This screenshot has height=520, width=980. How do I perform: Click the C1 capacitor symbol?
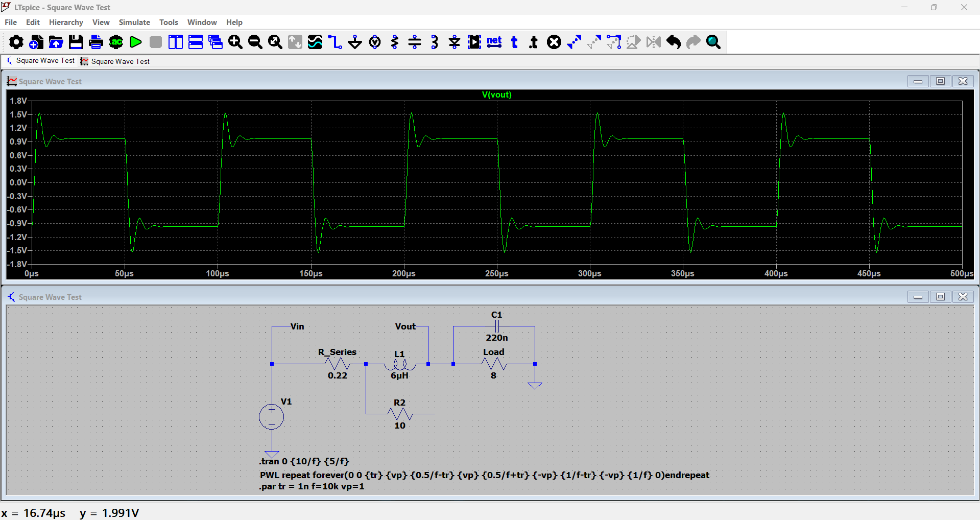[497, 326]
